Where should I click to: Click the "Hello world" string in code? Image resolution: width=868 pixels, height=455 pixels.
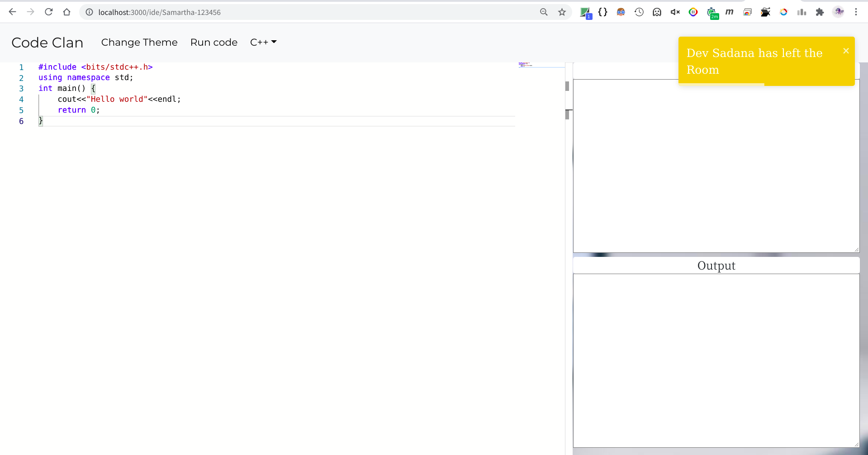tap(117, 99)
